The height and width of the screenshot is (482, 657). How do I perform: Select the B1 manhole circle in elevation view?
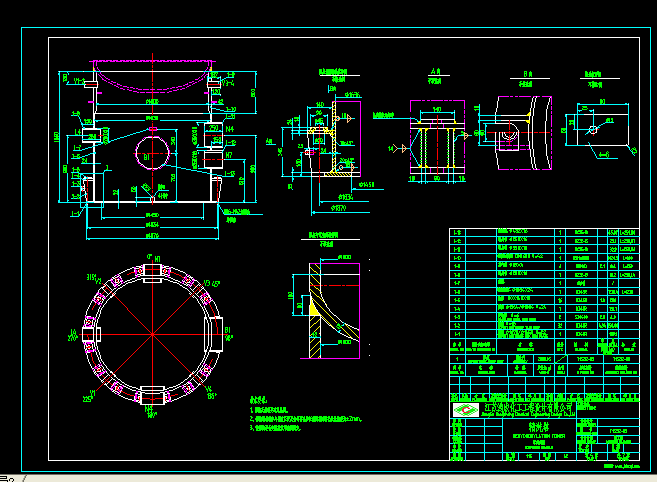[x=153, y=153]
